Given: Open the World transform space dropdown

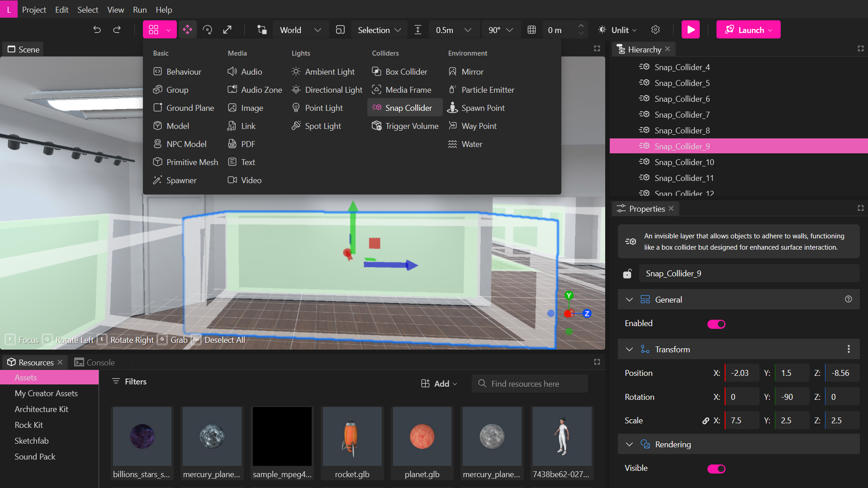Looking at the screenshot, I should [x=300, y=30].
